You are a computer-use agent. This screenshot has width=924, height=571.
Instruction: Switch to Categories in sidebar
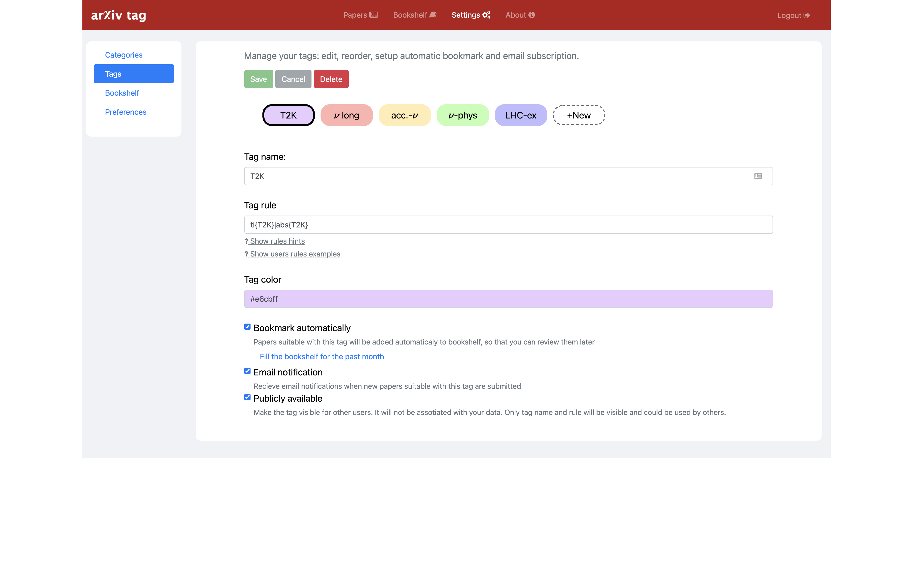pyautogui.click(x=124, y=55)
